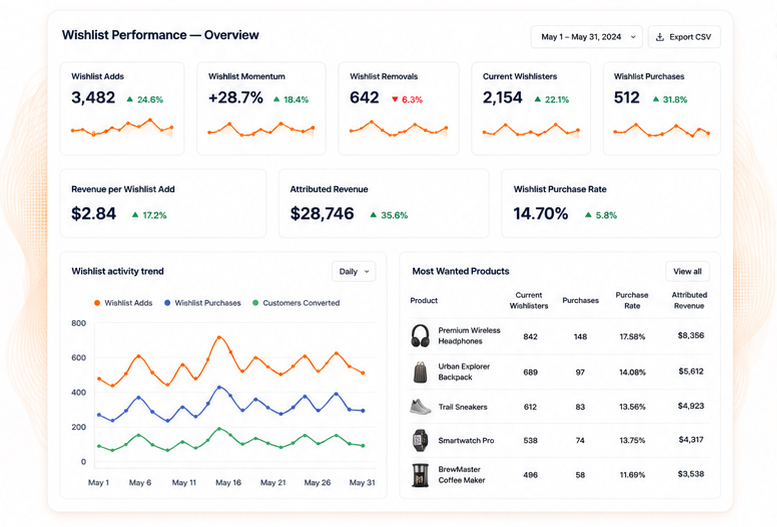Select the BrewMaster Coffee Maker product name

461,475
